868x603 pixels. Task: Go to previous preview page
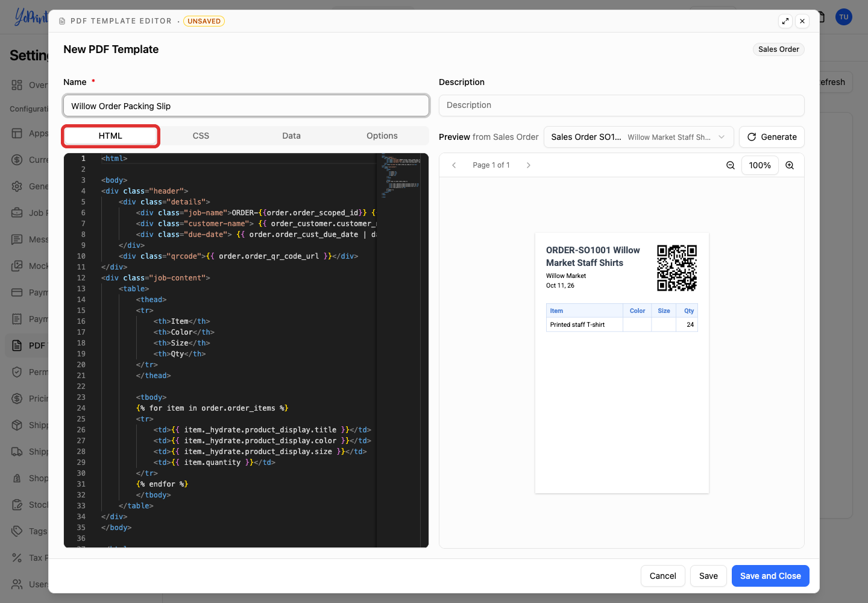click(454, 165)
